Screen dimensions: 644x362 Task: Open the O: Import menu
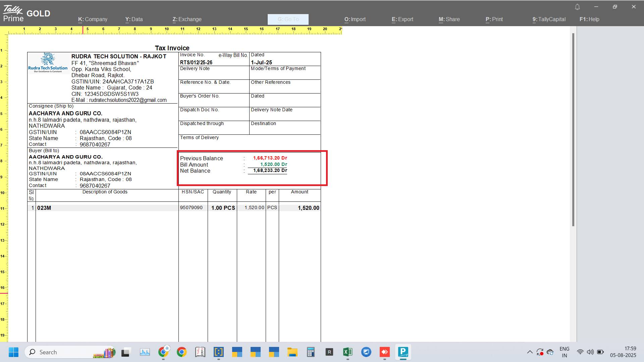click(x=355, y=19)
